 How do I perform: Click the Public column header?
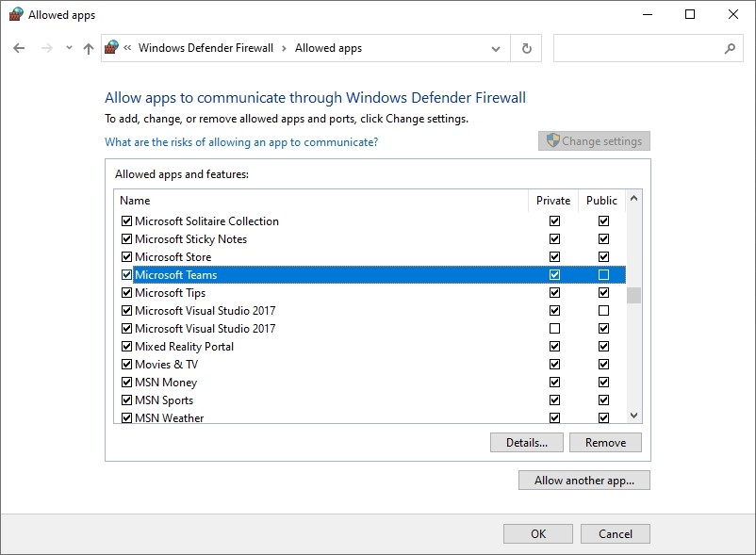click(601, 201)
